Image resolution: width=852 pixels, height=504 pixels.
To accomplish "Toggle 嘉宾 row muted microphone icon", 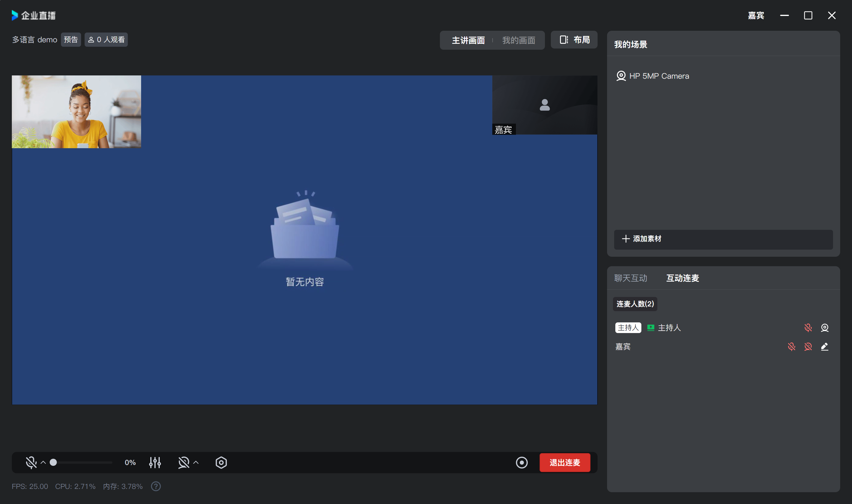I will coord(791,346).
